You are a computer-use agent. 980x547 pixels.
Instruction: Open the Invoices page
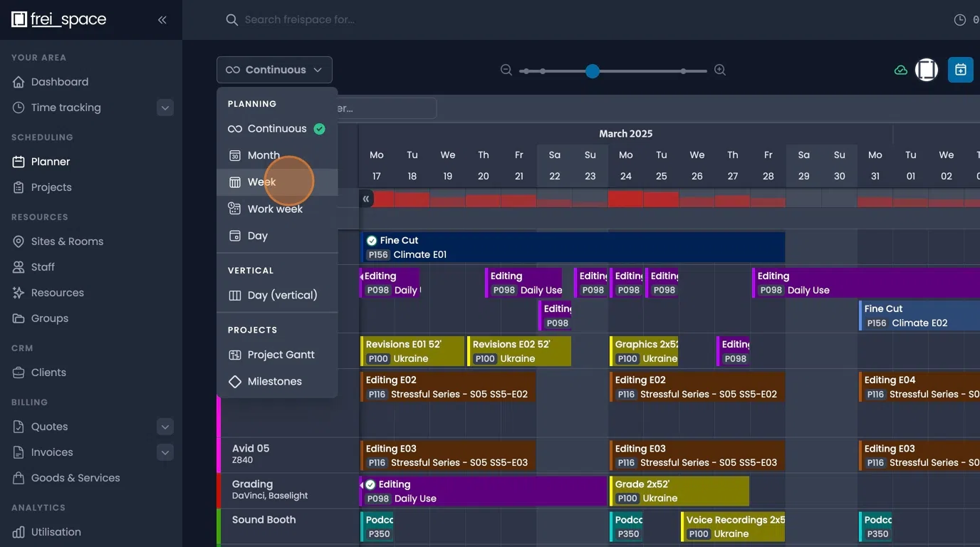tap(52, 452)
